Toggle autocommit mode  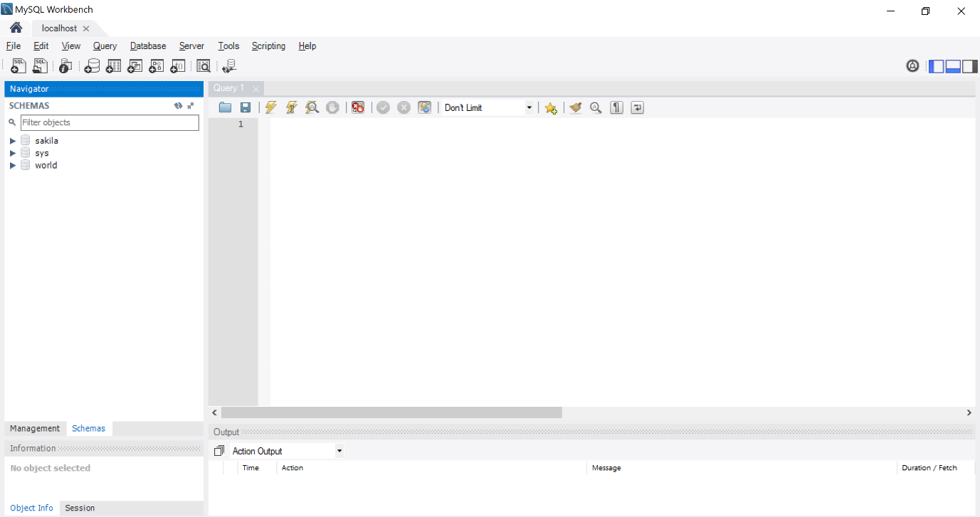click(x=425, y=107)
